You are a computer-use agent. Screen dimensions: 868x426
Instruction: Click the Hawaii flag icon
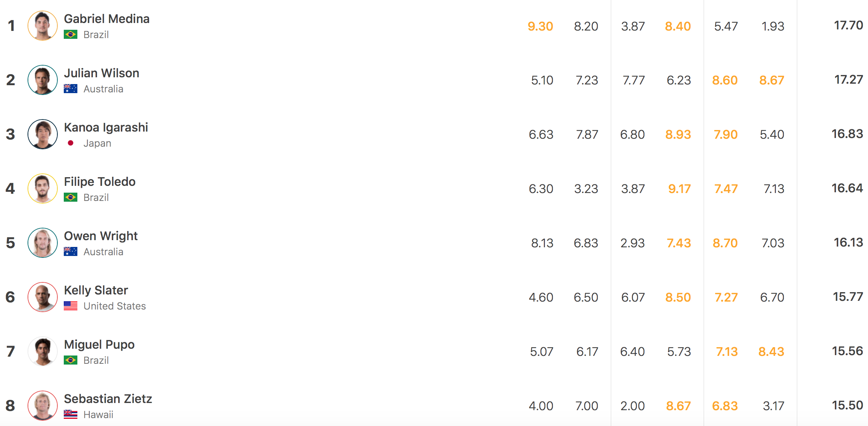(x=71, y=415)
